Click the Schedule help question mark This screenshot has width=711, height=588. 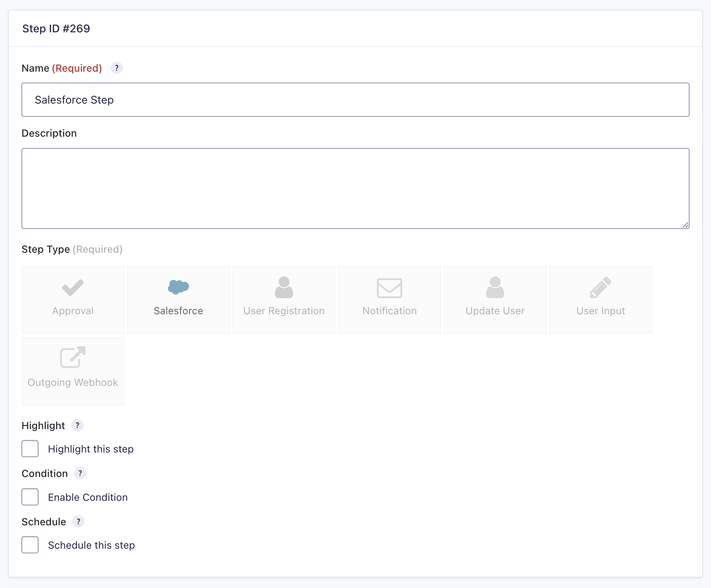[x=78, y=521]
